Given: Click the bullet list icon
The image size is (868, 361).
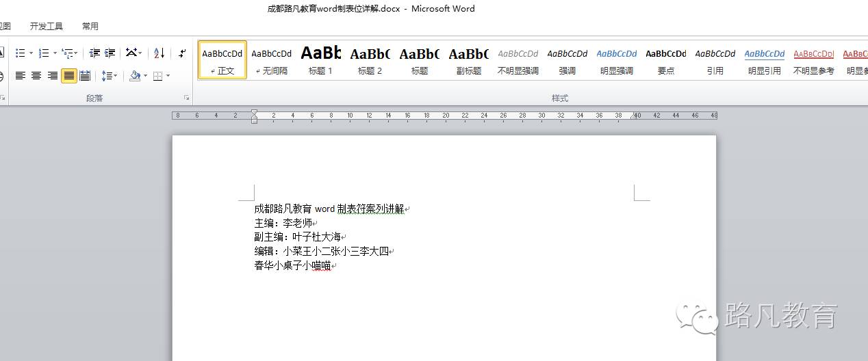Looking at the screenshot, I should (x=20, y=53).
